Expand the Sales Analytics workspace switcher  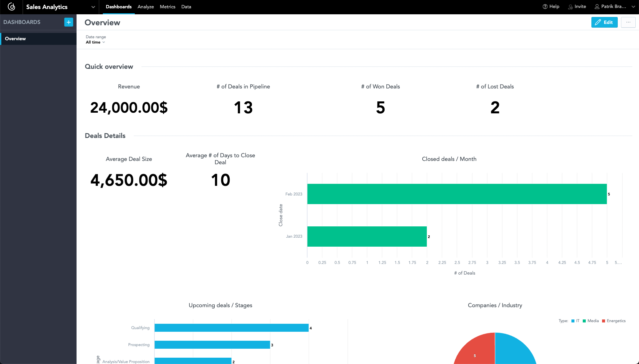click(x=93, y=7)
